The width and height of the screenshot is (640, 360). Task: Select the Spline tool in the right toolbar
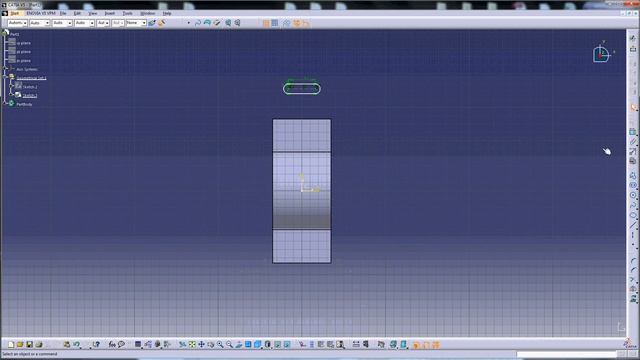(x=633, y=205)
